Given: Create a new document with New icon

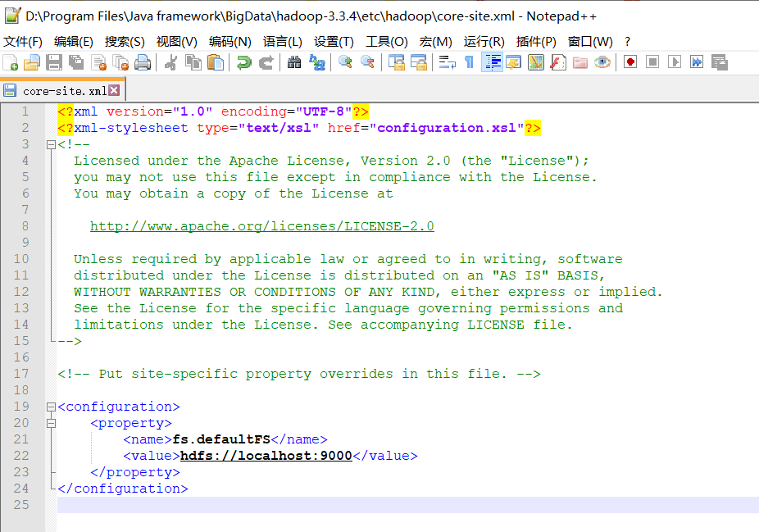Looking at the screenshot, I should [x=10, y=62].
